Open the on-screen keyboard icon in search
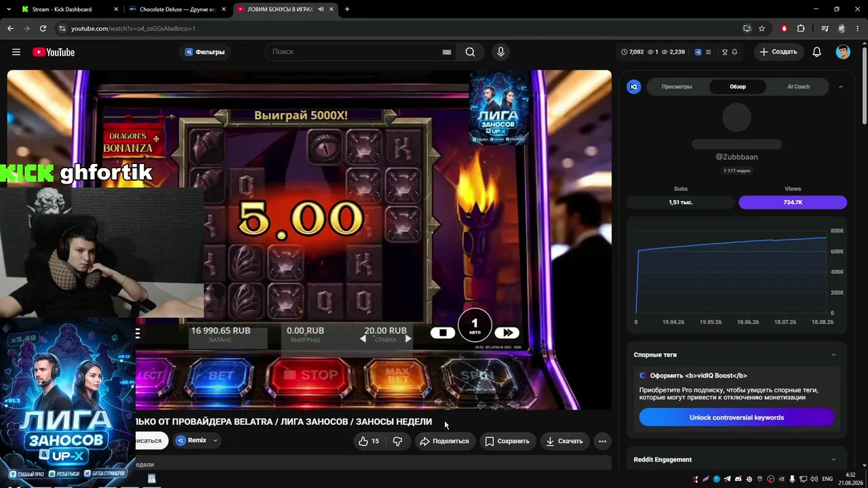868x488 pixels. (447, 52)
